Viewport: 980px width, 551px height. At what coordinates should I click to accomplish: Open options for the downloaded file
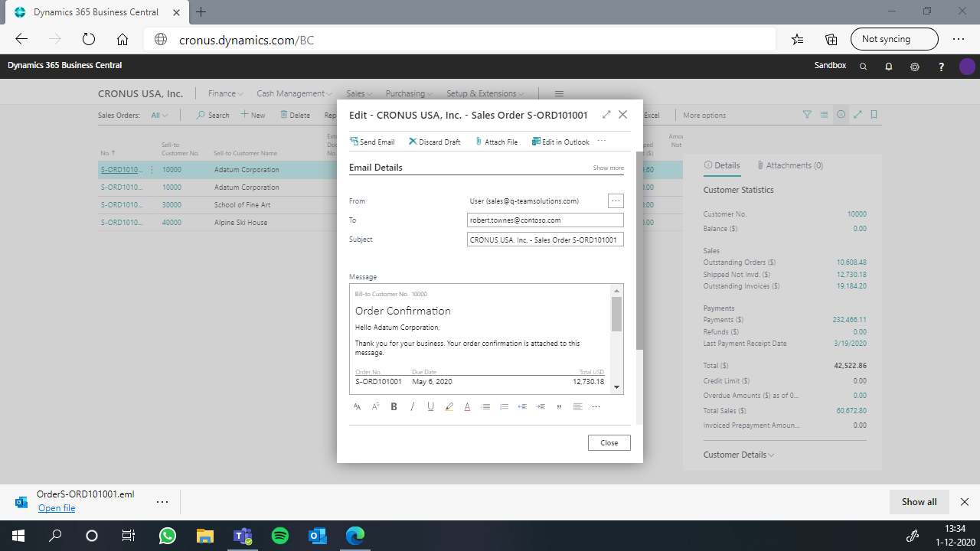(x=162, y=502)
